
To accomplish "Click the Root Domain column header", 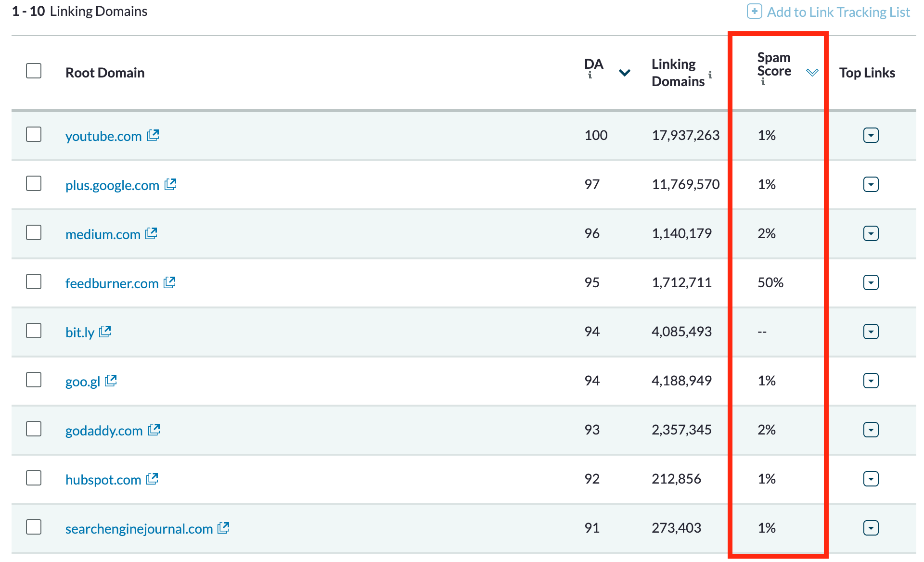I will pos(105,73).
